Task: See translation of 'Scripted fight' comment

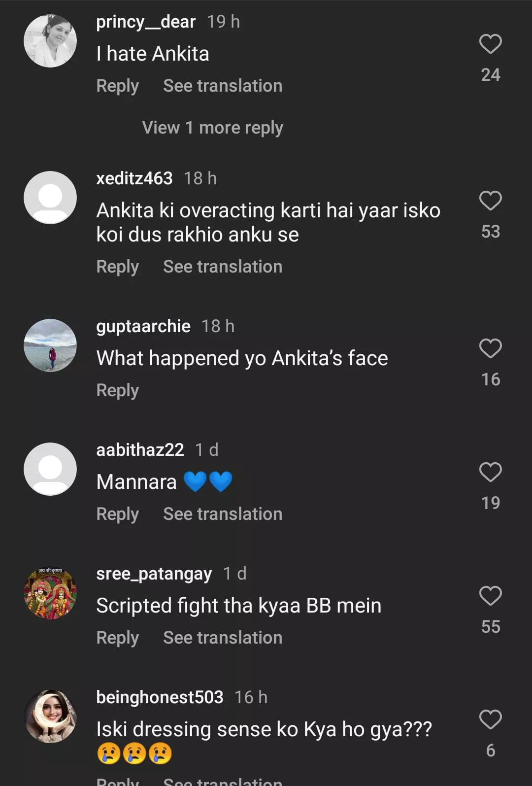Action: point(223,638)
